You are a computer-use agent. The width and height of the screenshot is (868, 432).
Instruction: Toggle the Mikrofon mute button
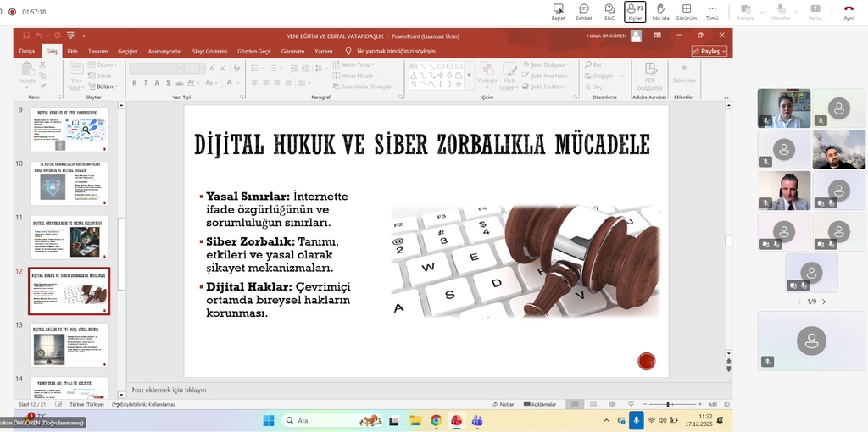point(780,10)
